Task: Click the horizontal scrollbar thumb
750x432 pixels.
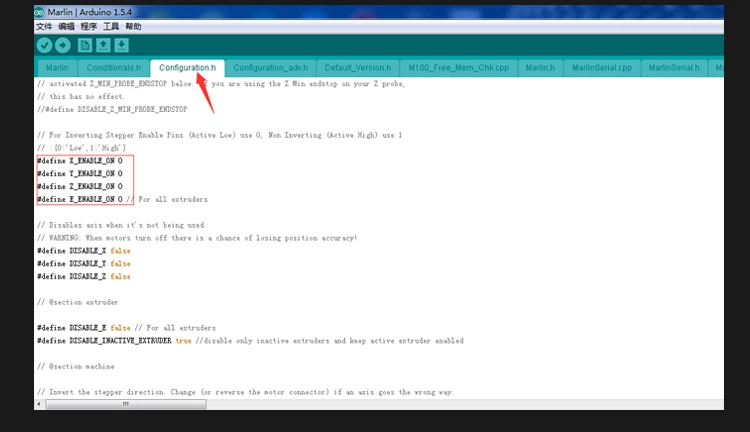Action: pos(126,404)
